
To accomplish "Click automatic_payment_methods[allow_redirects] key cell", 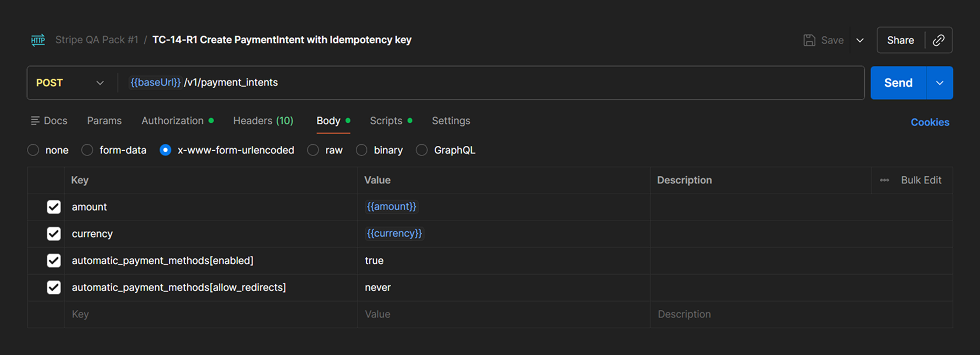I will [x=211, y=288].
